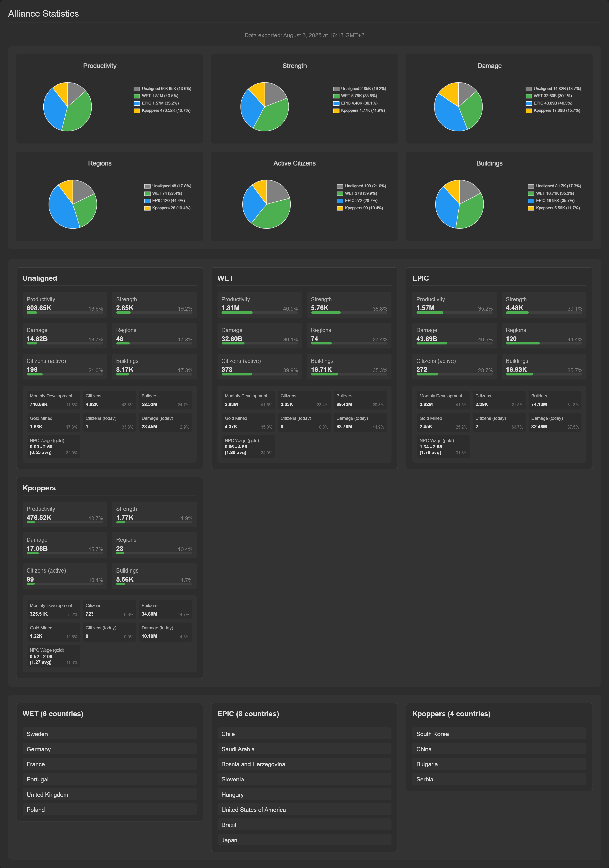
Task: Toggle EPIC legend swatch in Regions chart
Action: (147, 201)
